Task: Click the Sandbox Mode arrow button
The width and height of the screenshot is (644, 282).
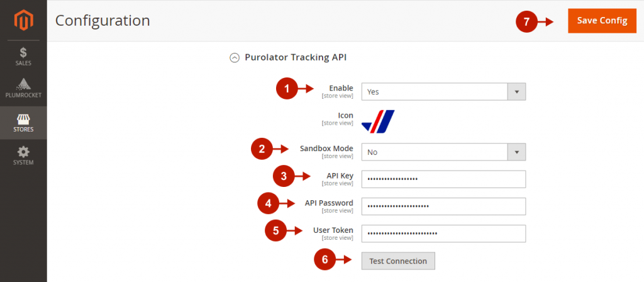Action: click(x=516, y=152)
